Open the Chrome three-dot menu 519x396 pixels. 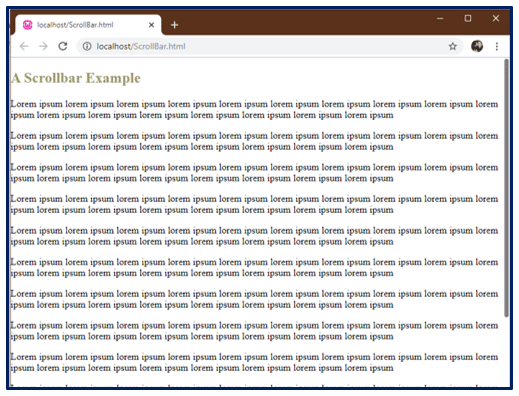click(x=497, y=46)
